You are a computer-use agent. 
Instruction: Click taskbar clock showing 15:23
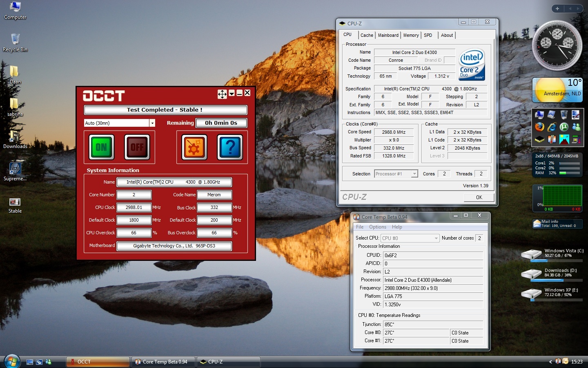point(577,362)
